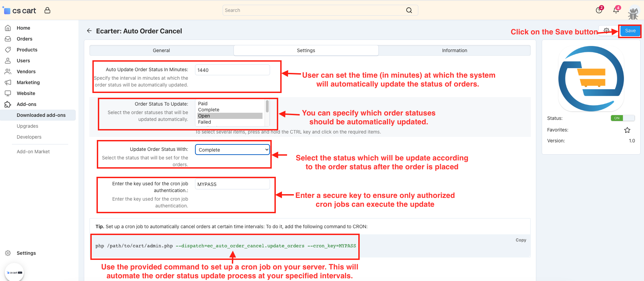Viewport: 644px width, 281px height.
Task: Click the Add-ons puzzle icon
Action: 8,104
